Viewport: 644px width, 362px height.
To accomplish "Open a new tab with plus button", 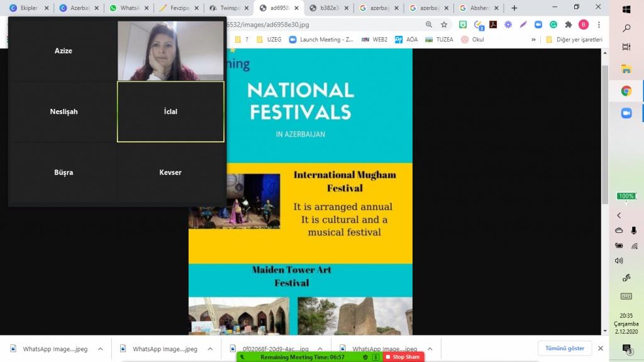I will 514,8.
